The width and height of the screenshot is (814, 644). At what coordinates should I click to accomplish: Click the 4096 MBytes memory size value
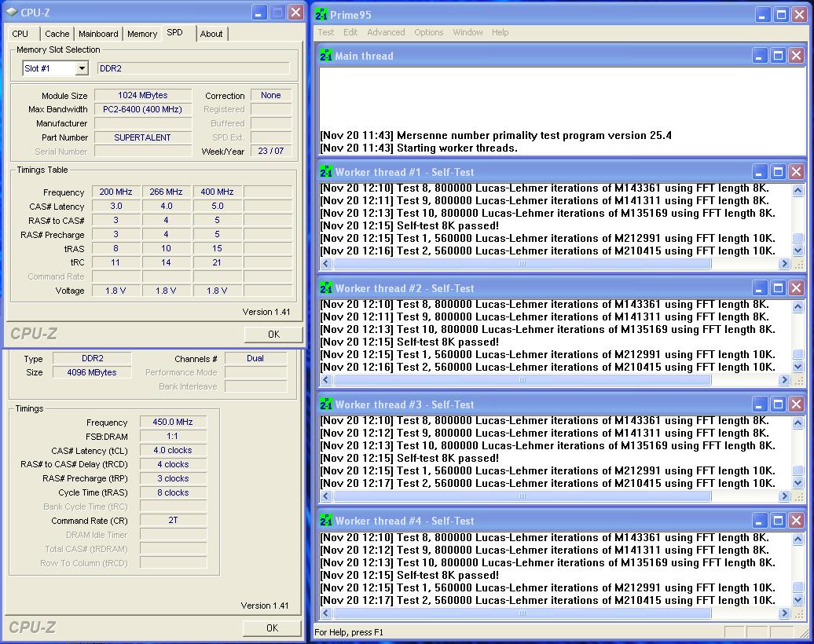click(x=92, y=372)
